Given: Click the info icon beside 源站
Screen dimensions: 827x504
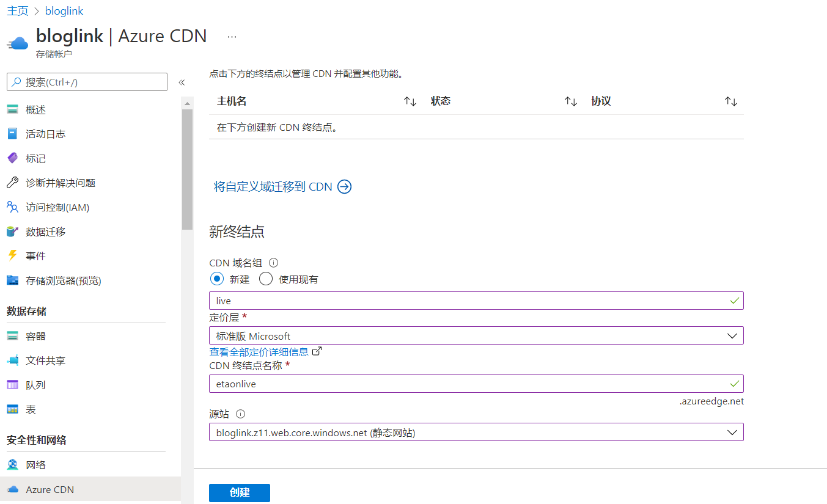Looking at the screenshot, I should [241, 414].
